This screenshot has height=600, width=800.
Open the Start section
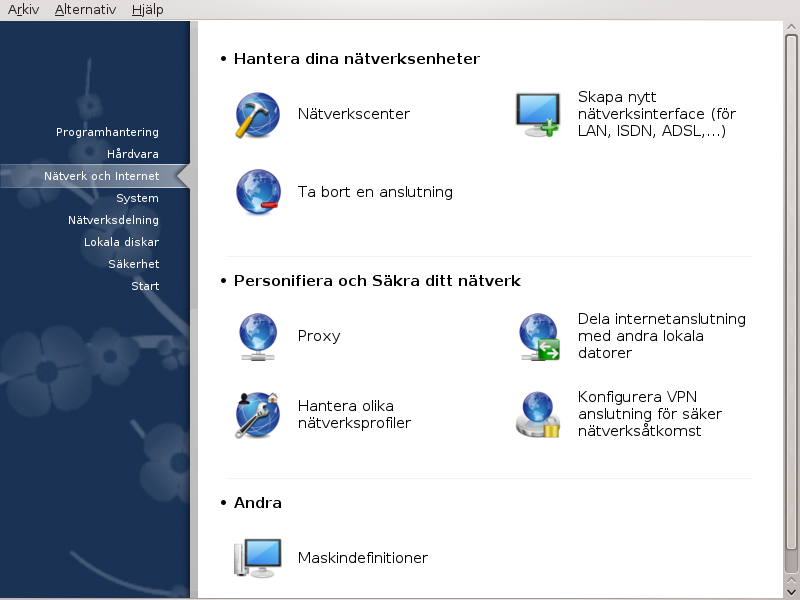[x=145, y=286]
